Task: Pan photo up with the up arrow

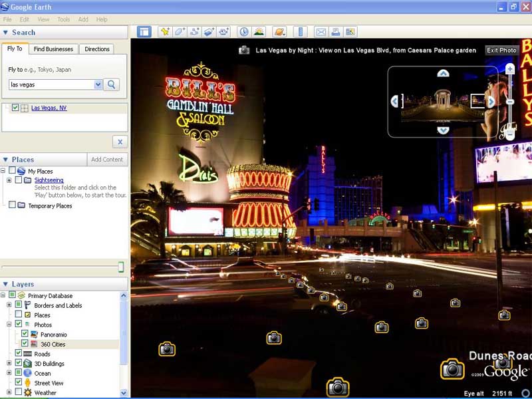Action: [x=443, y=73]
